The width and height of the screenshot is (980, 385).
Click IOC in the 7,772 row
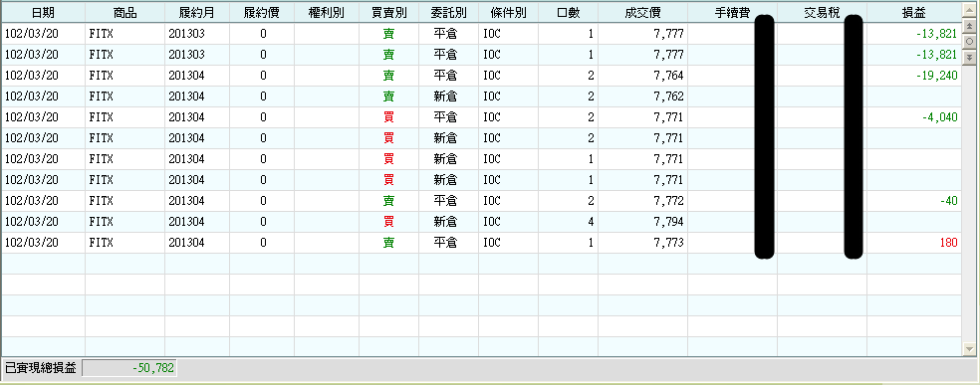(492, 201)
